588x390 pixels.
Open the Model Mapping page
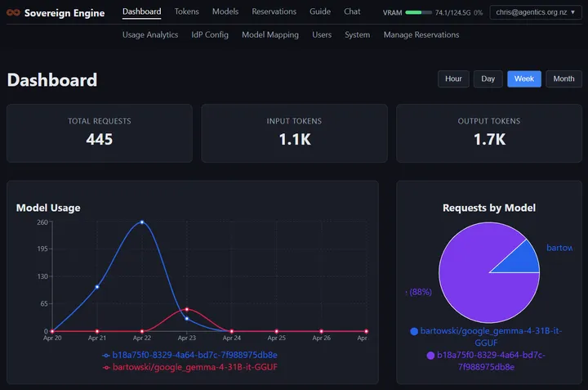(270, 35)
